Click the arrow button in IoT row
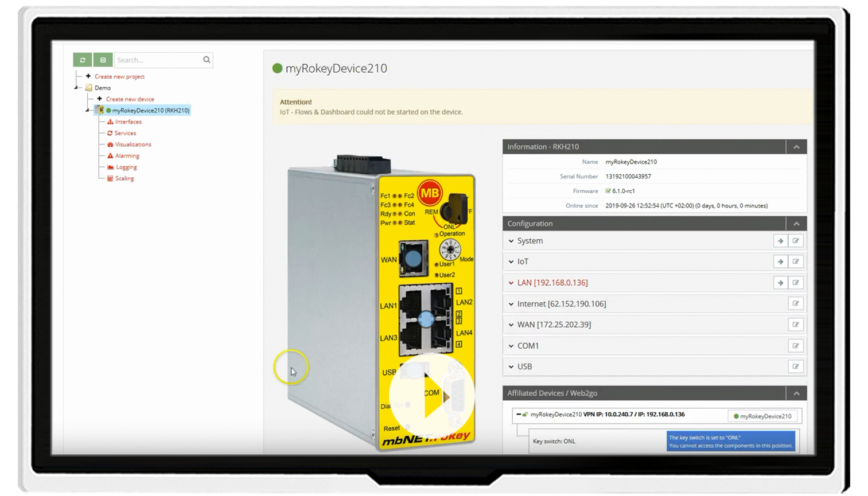The image size is (868, 496). coord(780,261)
